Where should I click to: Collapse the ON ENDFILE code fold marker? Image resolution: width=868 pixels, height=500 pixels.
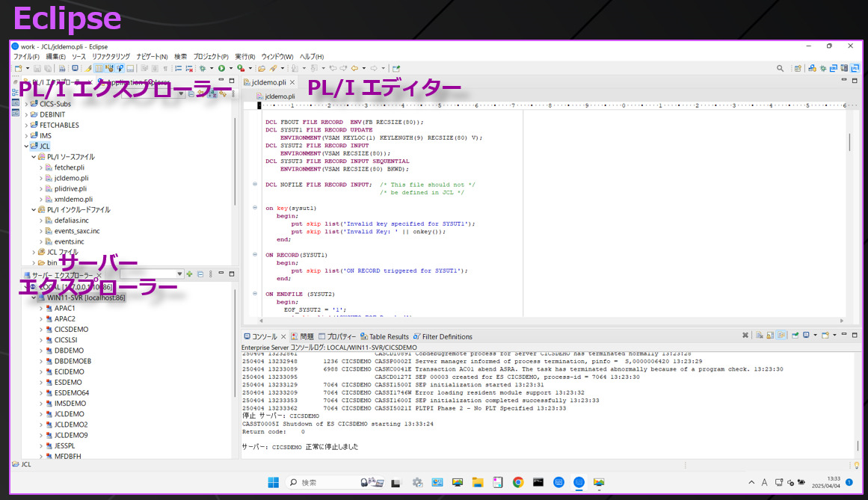(x=256, y=294)
